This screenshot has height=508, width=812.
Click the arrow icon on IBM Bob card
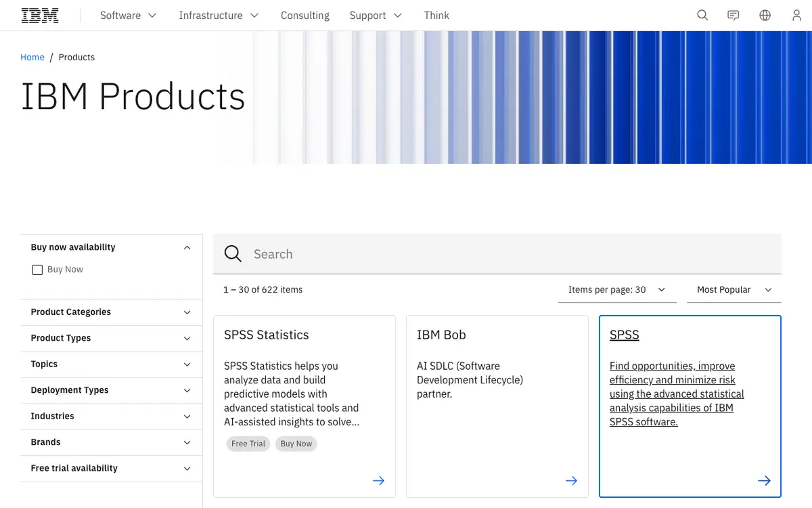[572, 480]
